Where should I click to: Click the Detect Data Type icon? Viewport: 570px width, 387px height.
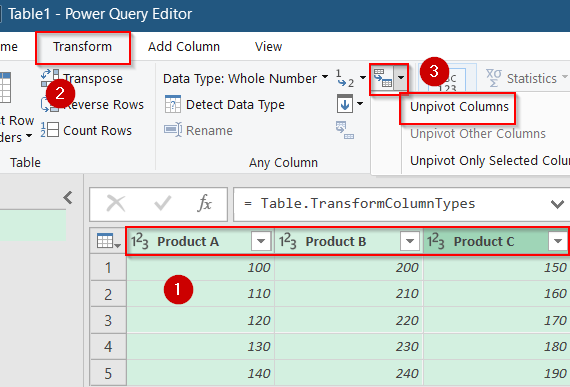pos(172,104)
